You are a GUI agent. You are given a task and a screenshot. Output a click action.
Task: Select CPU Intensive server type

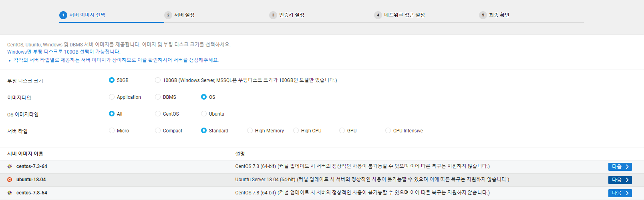tap(388, 130)
